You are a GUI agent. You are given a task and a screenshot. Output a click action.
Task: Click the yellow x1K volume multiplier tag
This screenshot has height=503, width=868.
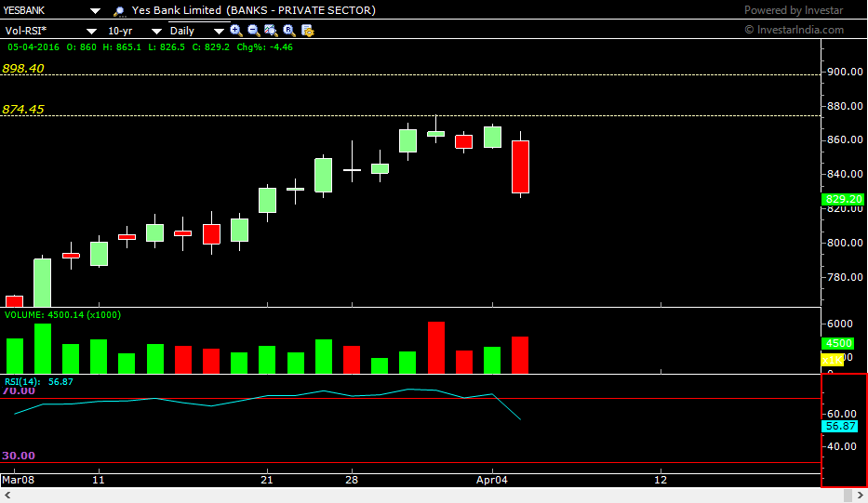coord(832,360)
